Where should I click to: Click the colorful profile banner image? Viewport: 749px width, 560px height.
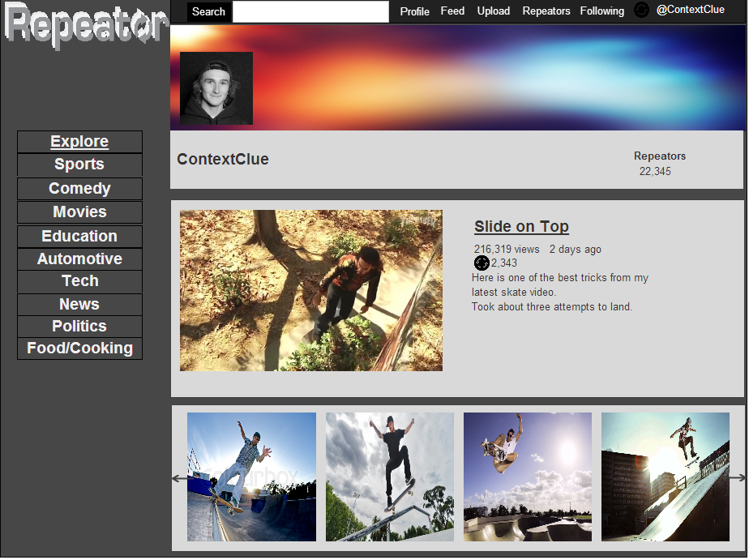[457, 77]
